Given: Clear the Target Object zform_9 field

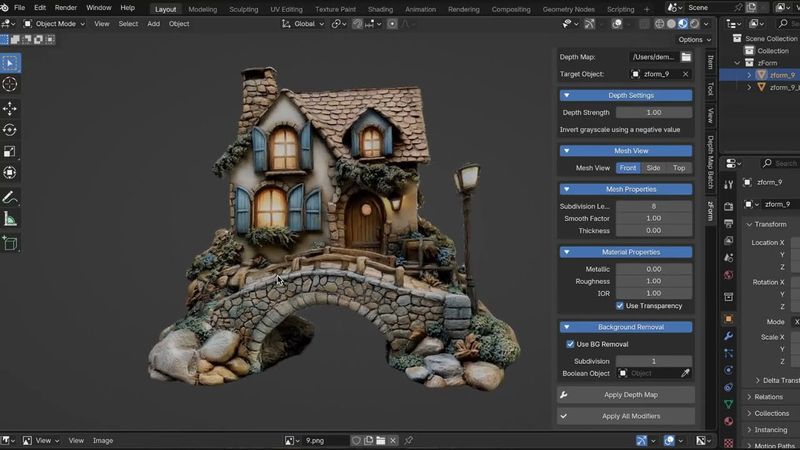Looking at the screenshot, I should pyautogui.click(x=685, y=74).
